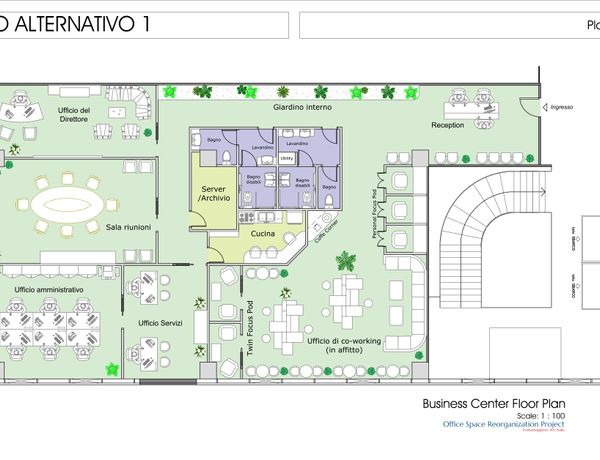Image resolution: width=600 pixels, height=460 pixels.
Task: Select the Utility room label
Action: coord(286,158)
